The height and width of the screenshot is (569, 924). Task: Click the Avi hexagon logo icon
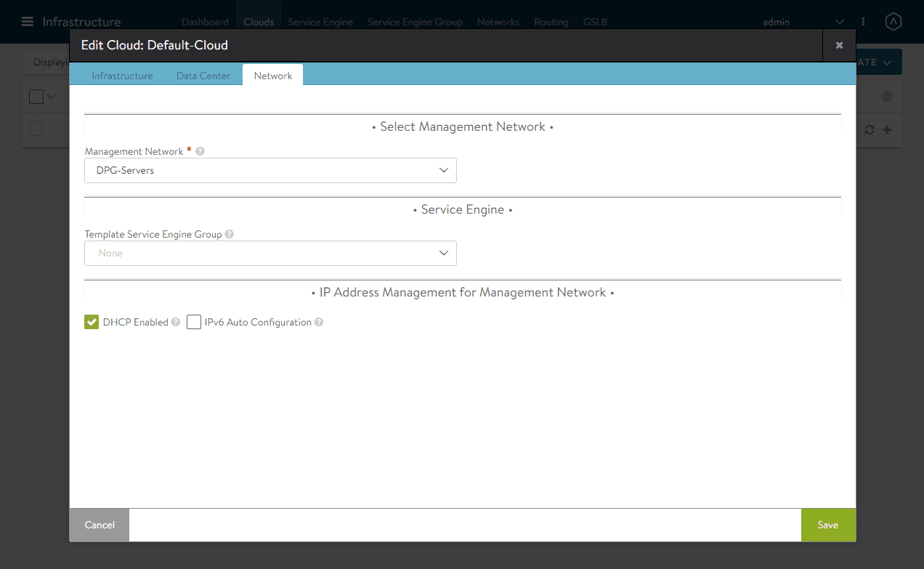[893, 22]
